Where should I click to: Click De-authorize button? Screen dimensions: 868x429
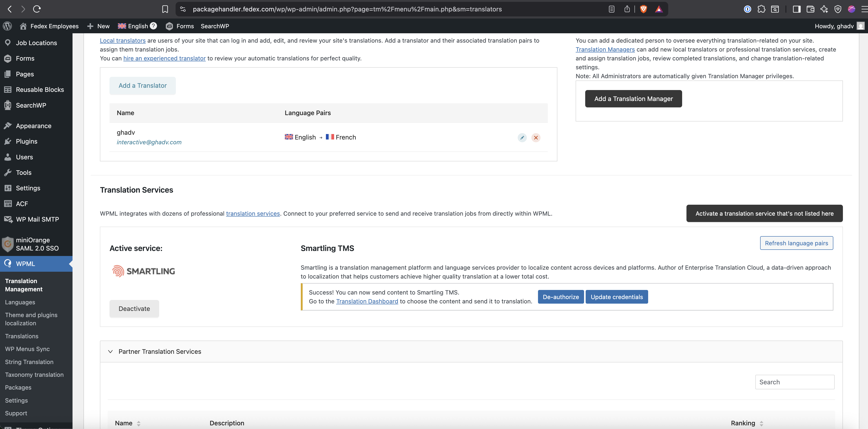561,297
